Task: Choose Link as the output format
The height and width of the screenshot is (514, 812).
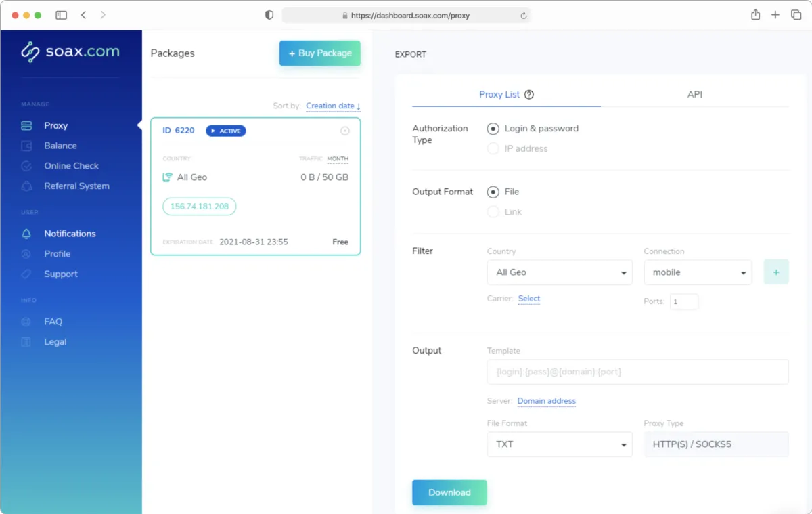Action: (493, 211)
